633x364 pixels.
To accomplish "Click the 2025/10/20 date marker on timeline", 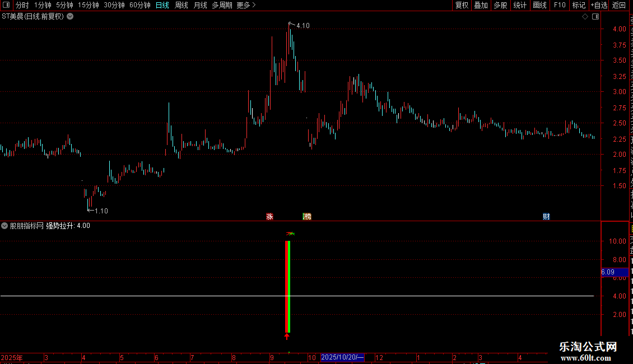I will click(342, 357).
